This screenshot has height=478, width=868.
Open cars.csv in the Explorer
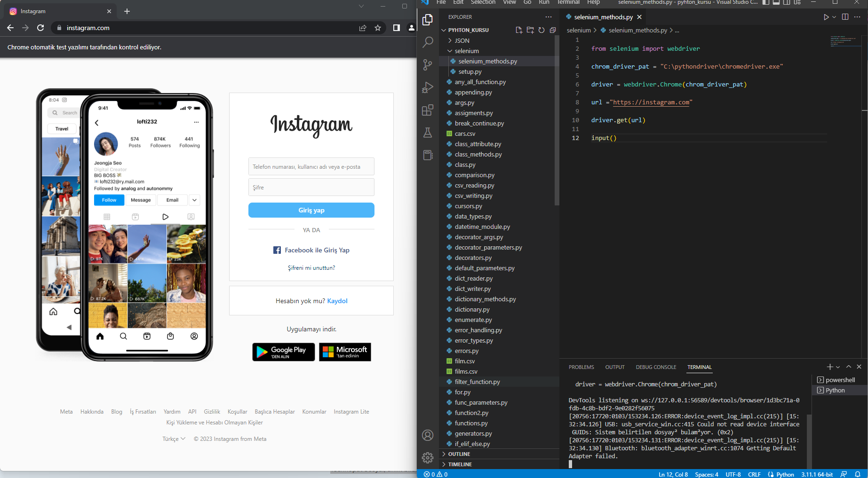pyautogui.click(x=465, y=133)
